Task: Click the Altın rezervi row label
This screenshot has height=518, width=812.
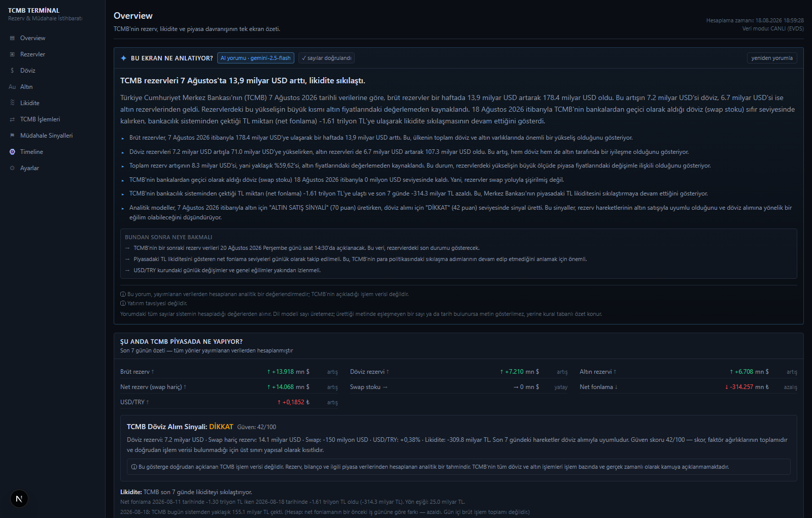Action: (x=598, y=372)
